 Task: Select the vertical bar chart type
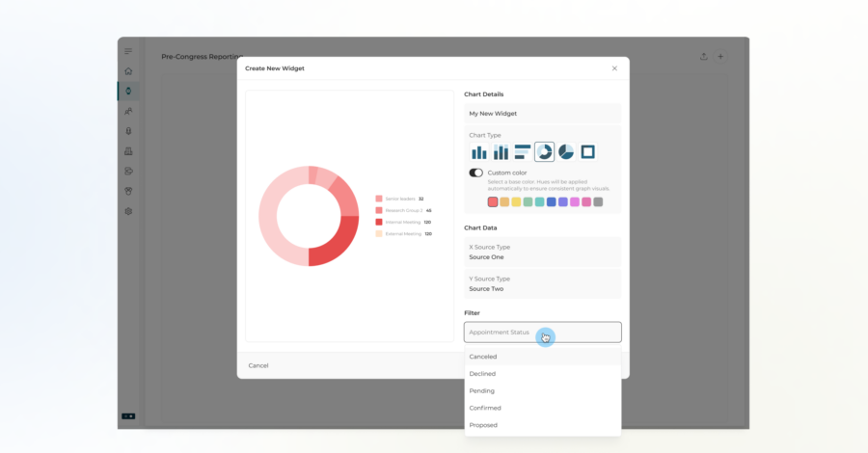[478, 151]
